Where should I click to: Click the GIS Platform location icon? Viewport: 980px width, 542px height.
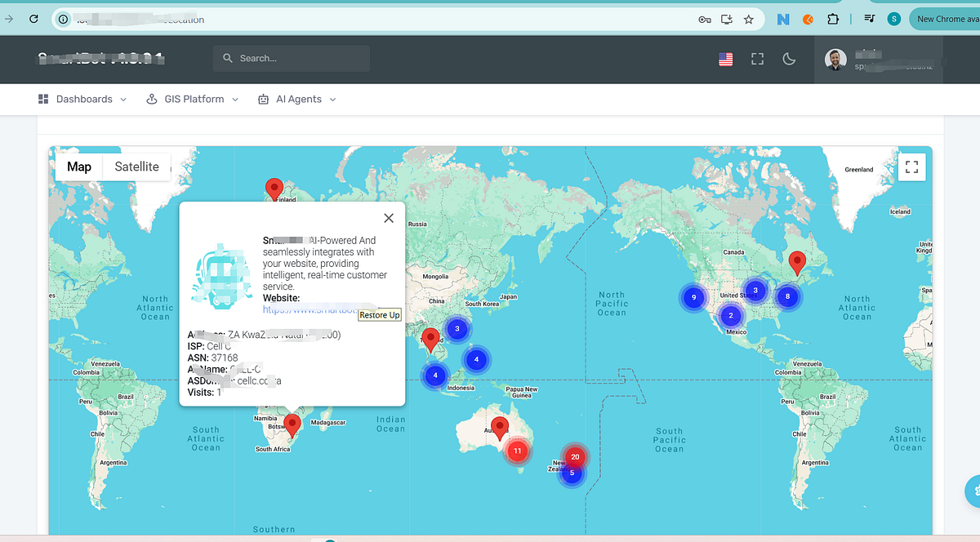point(150,99)
